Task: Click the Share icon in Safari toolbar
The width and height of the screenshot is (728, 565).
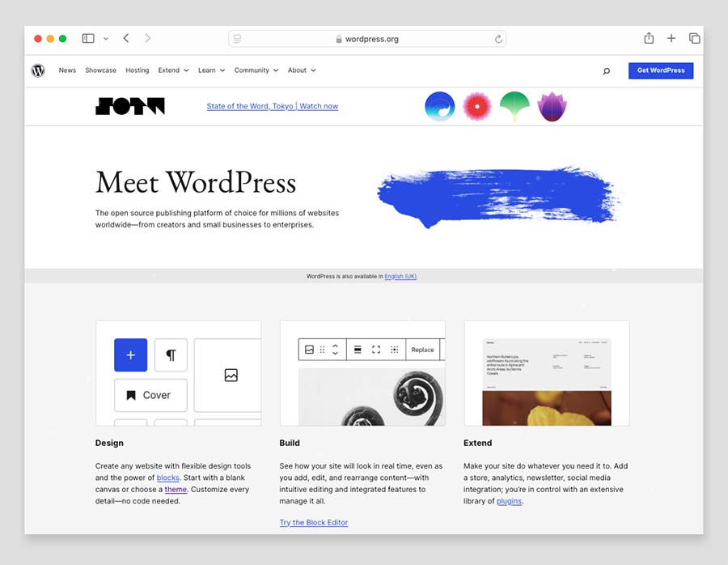Action: coord(649,38)
